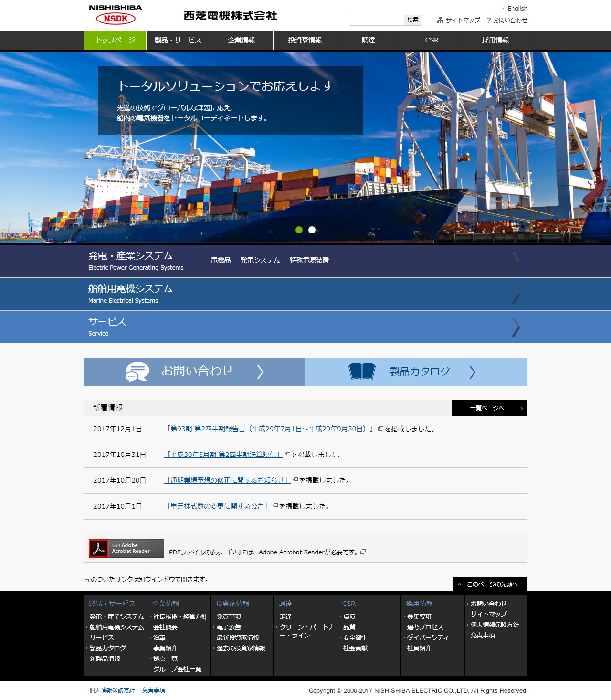The height and width of the screenshot is (700, 611).
Task: Click chevron on 製品カタログ banner
Action: tap(472, 372)
